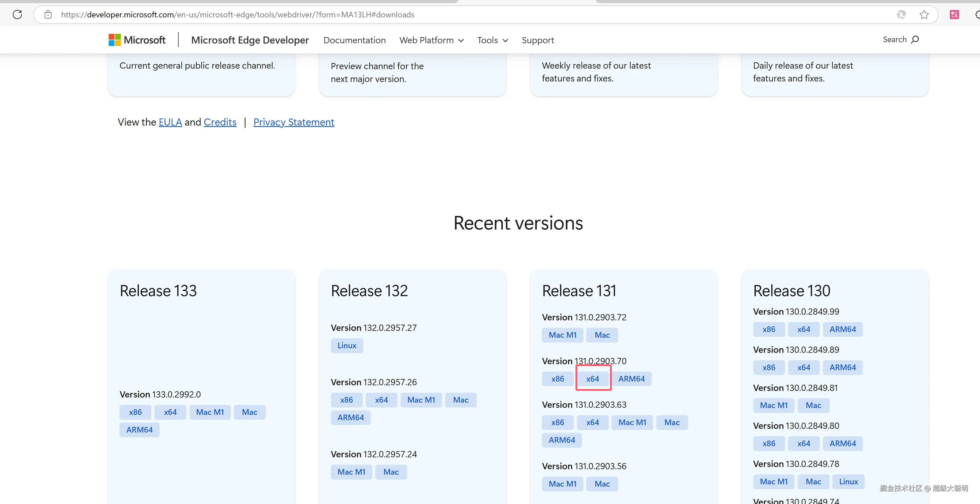Open the Credits link
The image size is (980, 504).
[220, 122]
